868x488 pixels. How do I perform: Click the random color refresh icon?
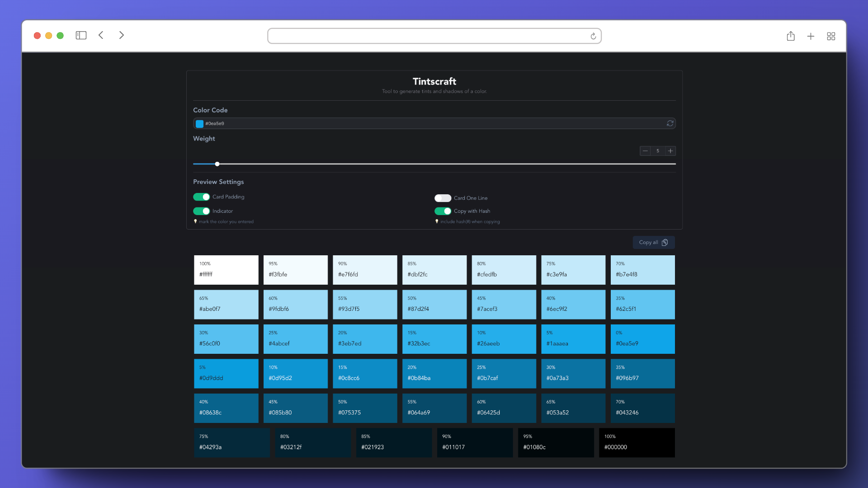[x=670, y=123]
